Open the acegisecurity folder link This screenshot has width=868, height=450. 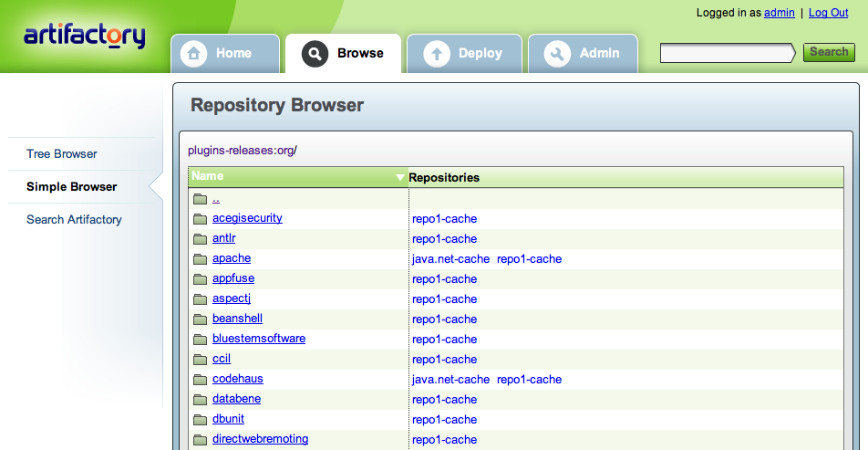click(247, 218)
